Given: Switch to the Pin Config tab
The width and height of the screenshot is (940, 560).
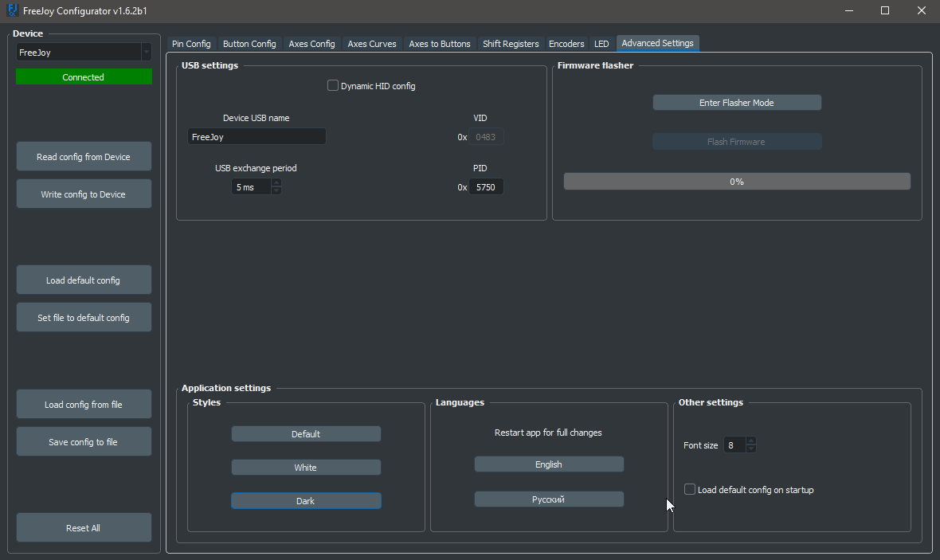Looking at the screenshot, I should tap(191, 44).
